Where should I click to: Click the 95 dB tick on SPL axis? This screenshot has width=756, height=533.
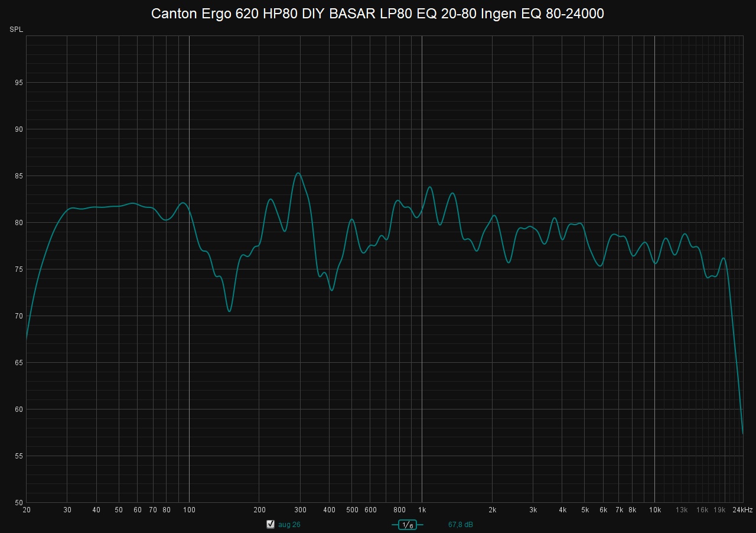click(19, 83)
